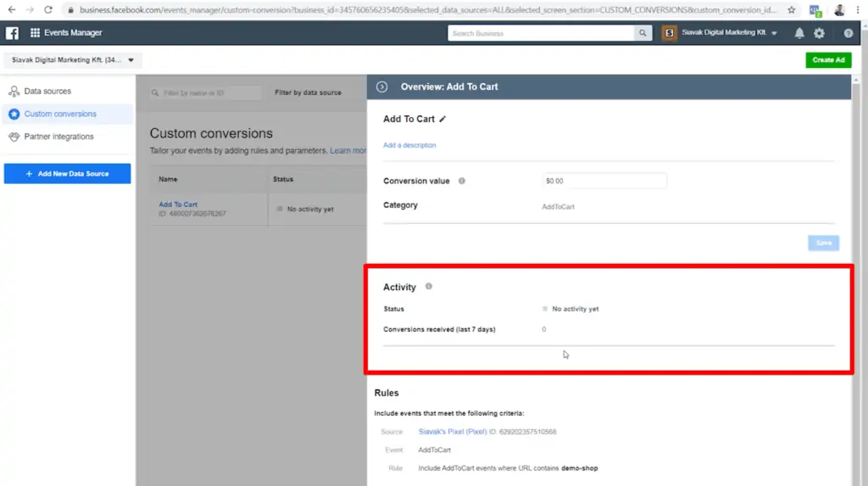
Task: Click the Facebook logo icon
Action: coord(12,33)
